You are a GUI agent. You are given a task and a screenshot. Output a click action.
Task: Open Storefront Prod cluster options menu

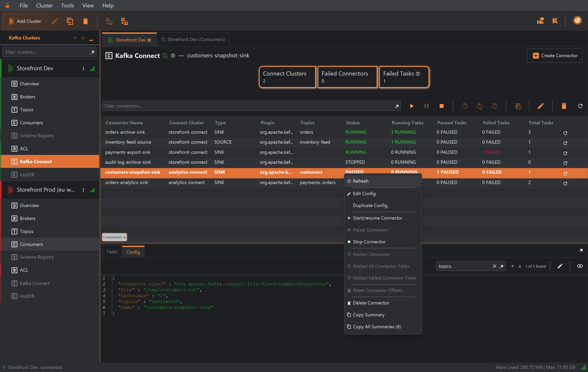point(83,190)
